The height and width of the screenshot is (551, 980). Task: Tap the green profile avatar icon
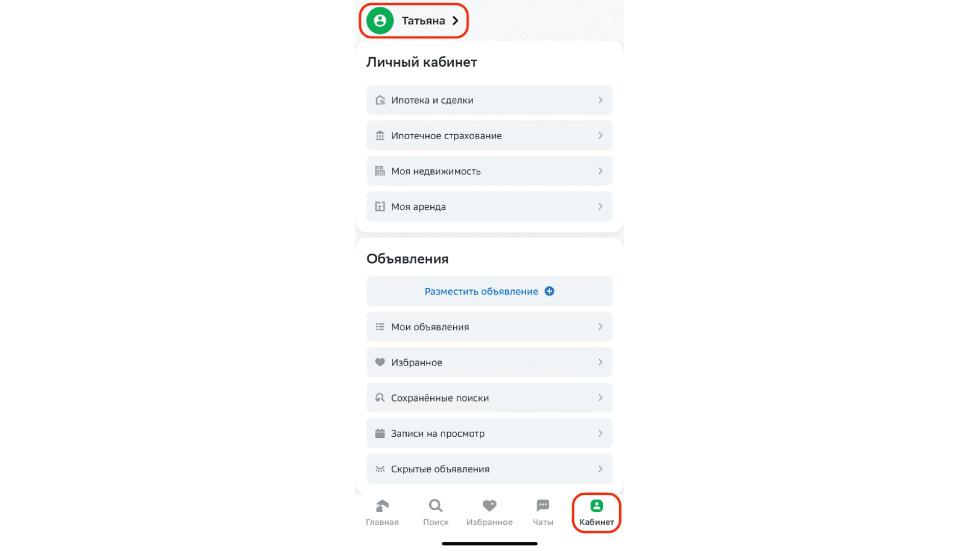[x=380, y=21]
